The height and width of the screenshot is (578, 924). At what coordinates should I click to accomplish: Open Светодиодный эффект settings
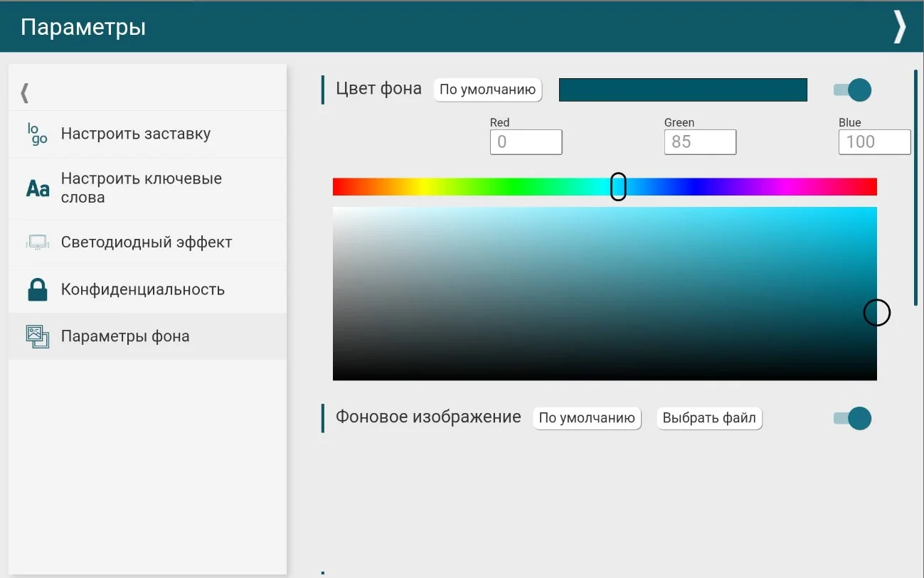click(x=147, y=242)
